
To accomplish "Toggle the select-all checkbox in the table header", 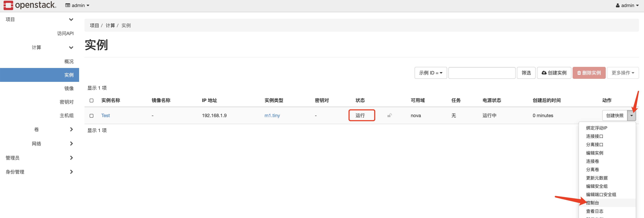I will [x=92, y=100].
